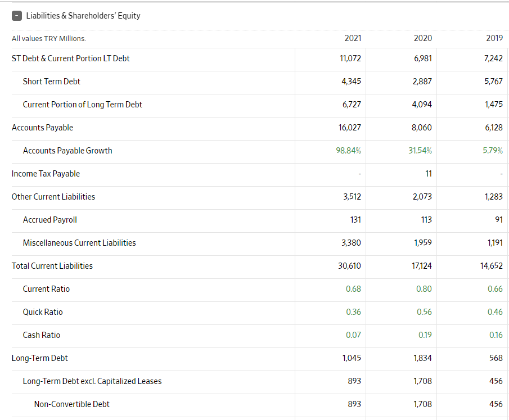Select the 2019 column header
The image size is (509, 420).
pos(494,38)
